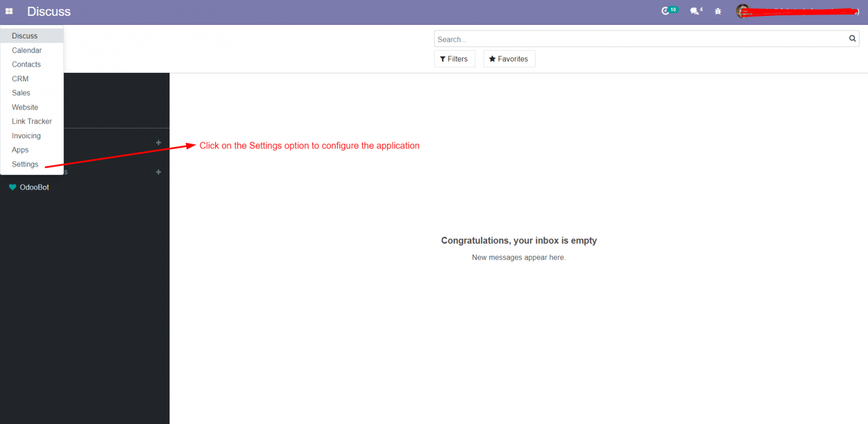
Task: Click the magnifier icon in the search bar
Action: (x=852, y=38)
